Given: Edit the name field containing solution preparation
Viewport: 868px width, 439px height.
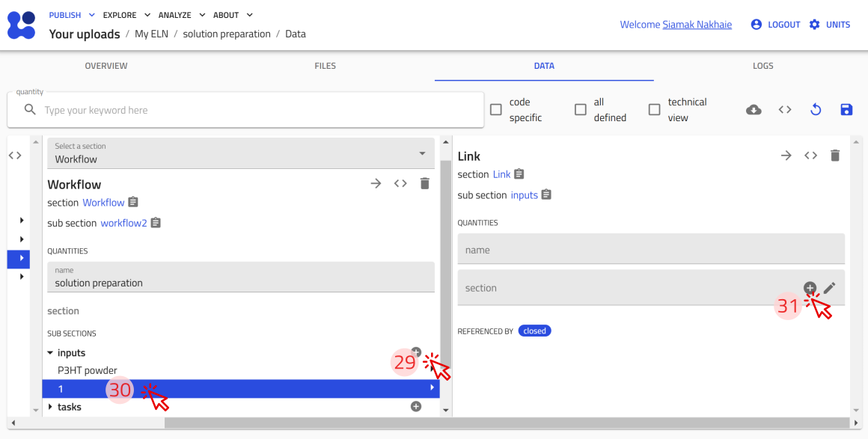Looking at the screenshot, I should tap(241, 277).
